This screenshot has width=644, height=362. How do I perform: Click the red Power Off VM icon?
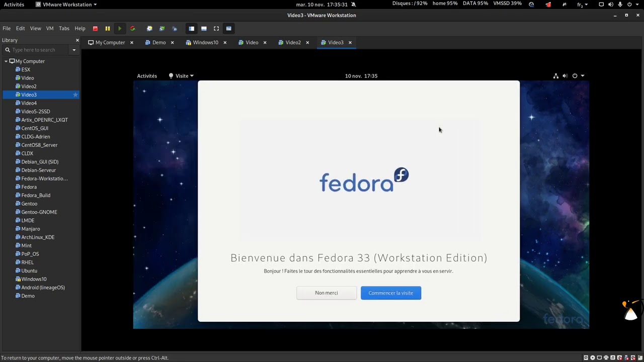(x=95, y=29)
